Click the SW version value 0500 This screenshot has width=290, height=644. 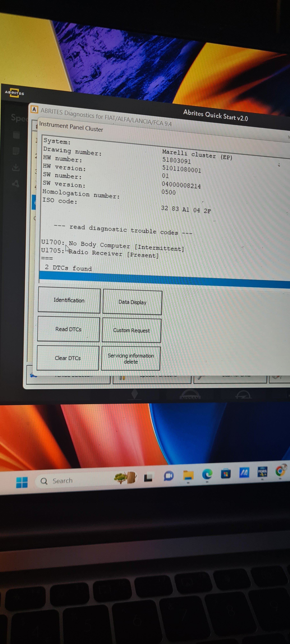click(168, 192)
